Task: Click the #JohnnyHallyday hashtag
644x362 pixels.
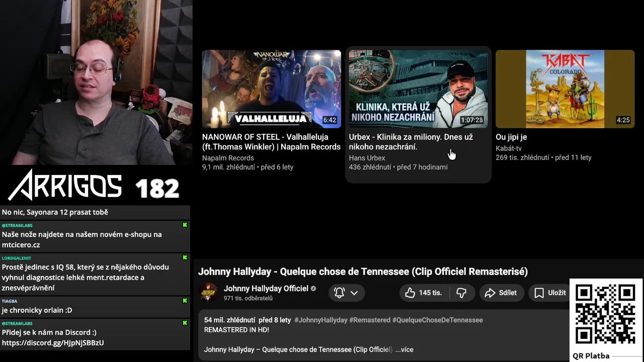Action: tap(320, 320)
